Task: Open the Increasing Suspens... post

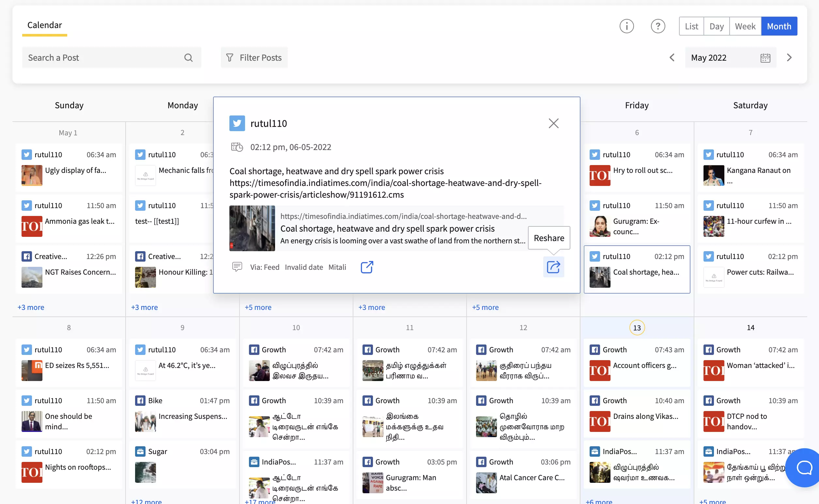Action: point(182,414)
